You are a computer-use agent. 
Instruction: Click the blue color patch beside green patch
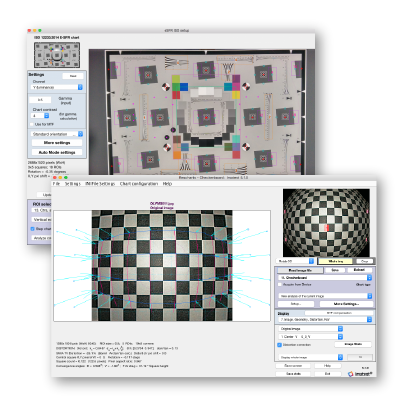click(184, 87)
